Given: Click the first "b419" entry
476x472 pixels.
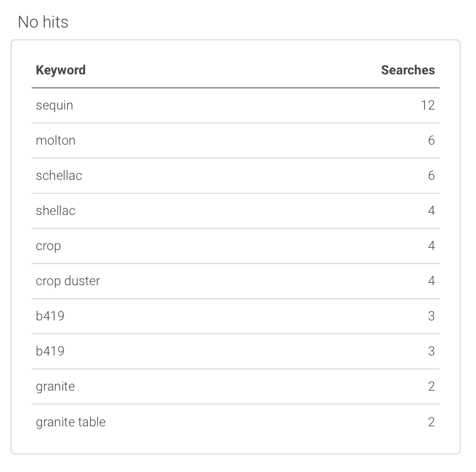Looking at the screenshot, I should click(49, 316).
